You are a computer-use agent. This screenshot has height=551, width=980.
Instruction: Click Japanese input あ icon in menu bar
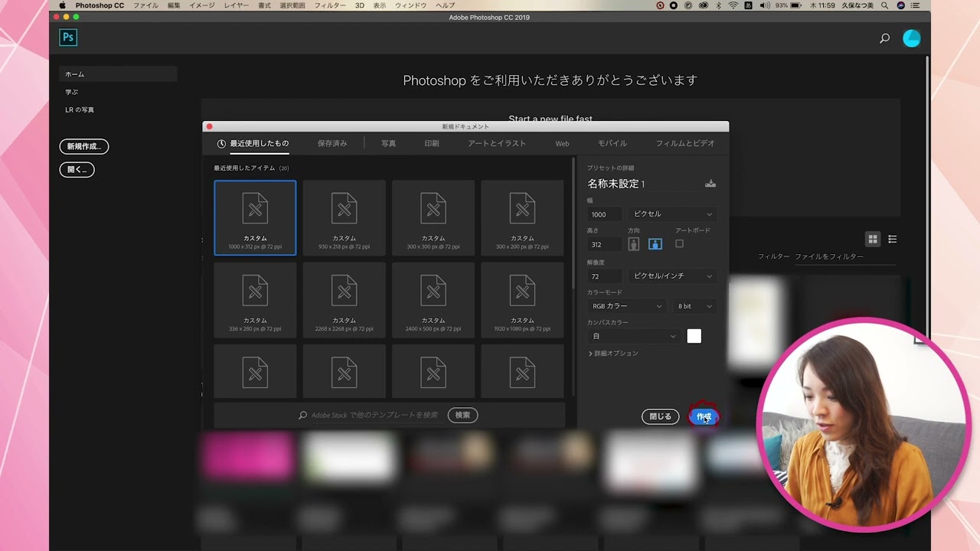749,5
